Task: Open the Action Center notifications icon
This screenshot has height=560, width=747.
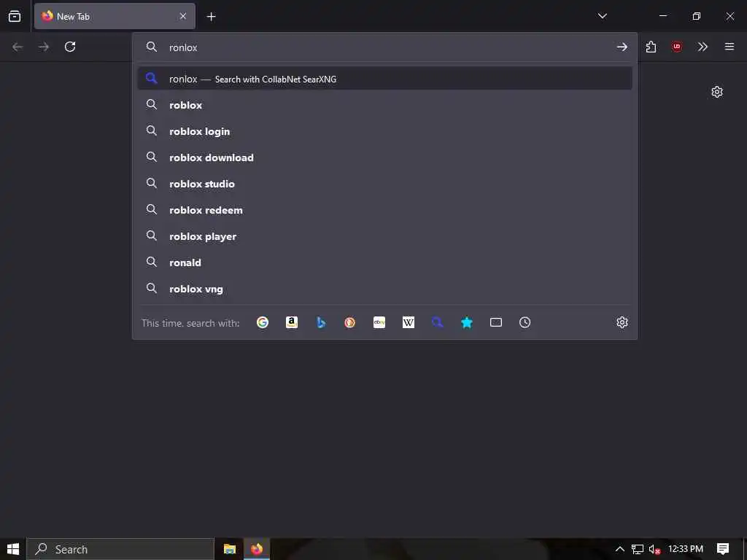Action: tap(723, 549)
